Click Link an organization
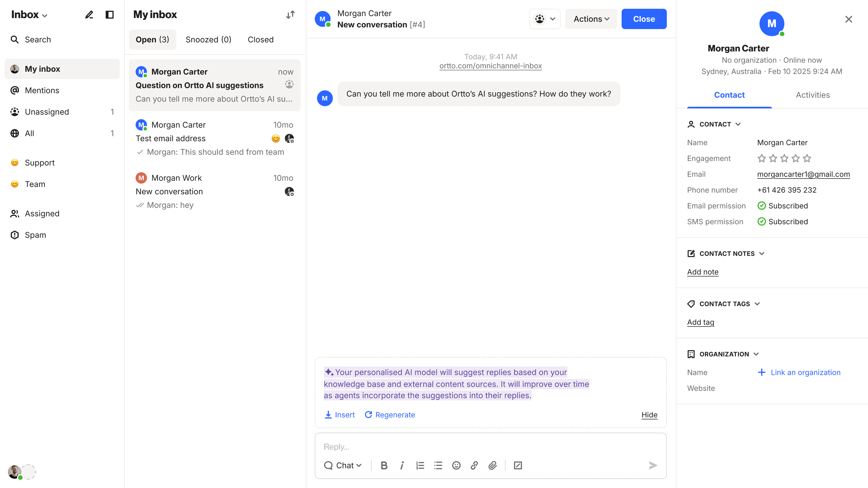868x488 pixels. (x=805, y=372)
